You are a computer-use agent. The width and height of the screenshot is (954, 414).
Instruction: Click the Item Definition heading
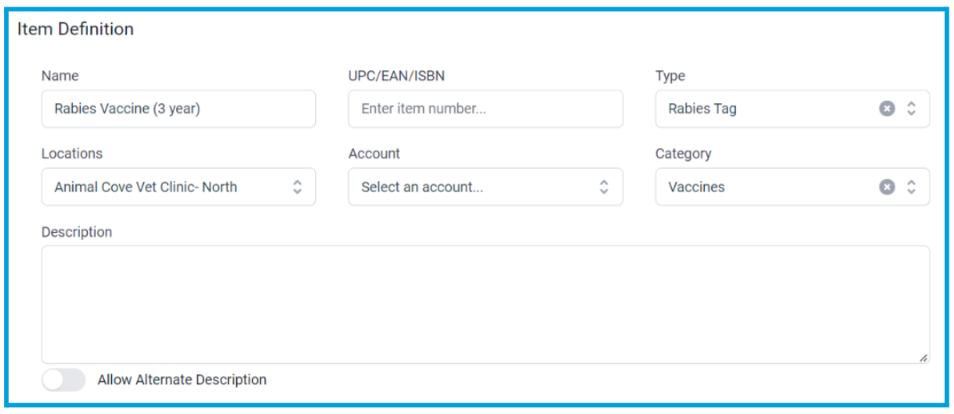[75, 29]
